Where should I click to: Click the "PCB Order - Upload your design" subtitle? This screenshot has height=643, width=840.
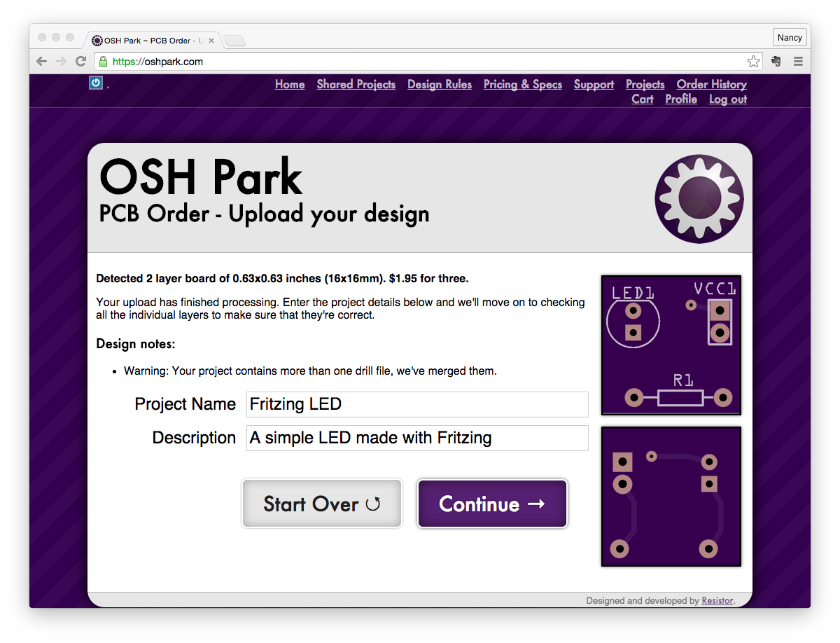pos(265,214)
